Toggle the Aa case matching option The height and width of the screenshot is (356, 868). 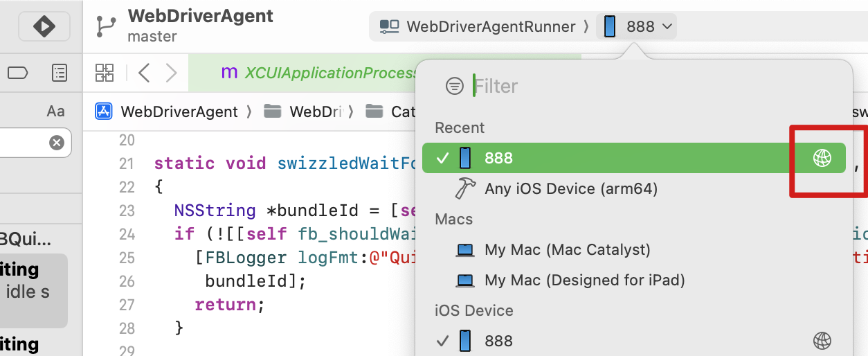pyautogui.click(x=55, y=112)
